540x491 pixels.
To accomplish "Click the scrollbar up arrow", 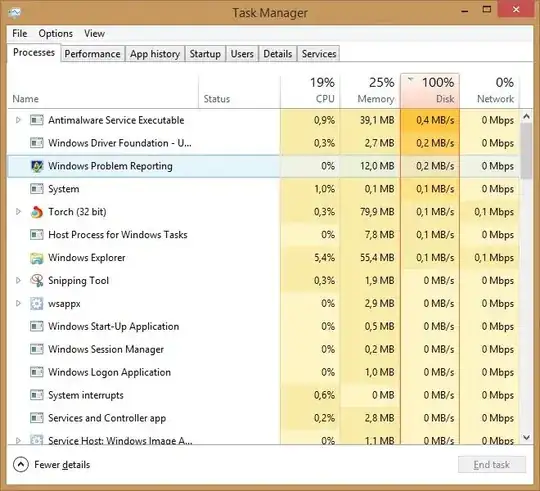I will (526, 116).
